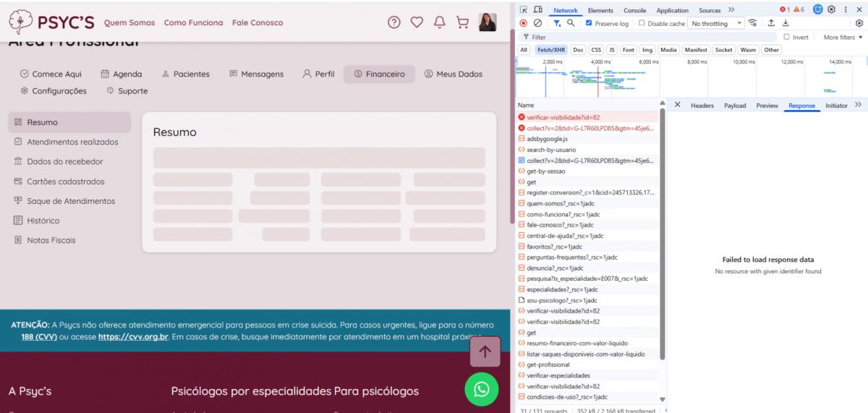Click the green WhatsApp chat button
The height and width of the screenshot is (413, 868).
[481, 389]
